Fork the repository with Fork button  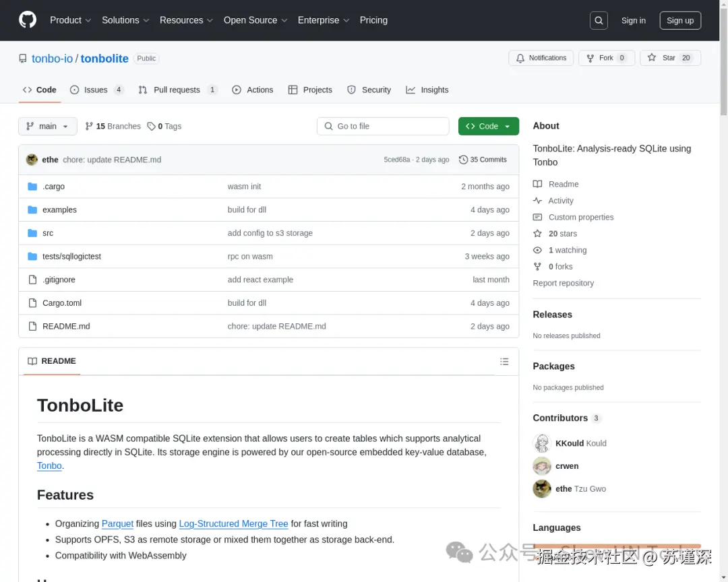[x=607, y=58]
